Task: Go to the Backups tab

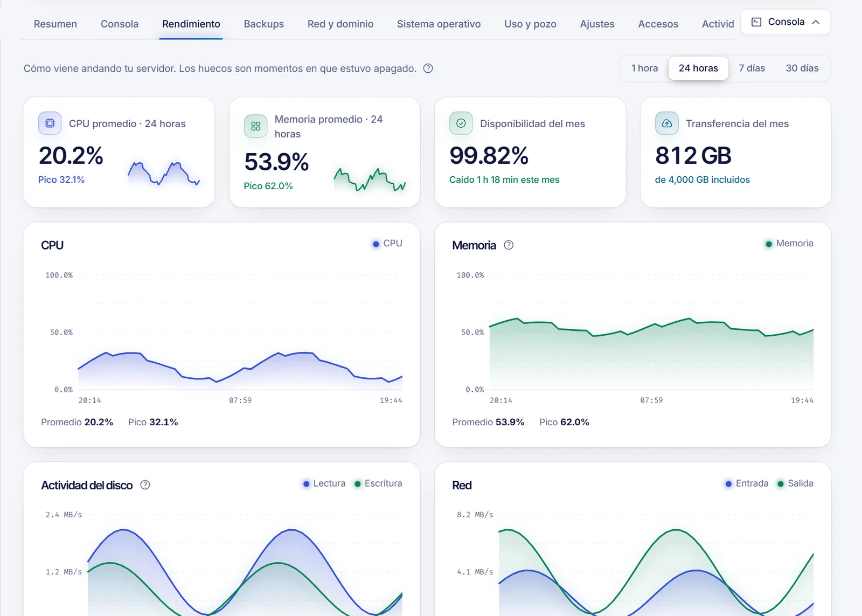Action: [x=264, y=24]
